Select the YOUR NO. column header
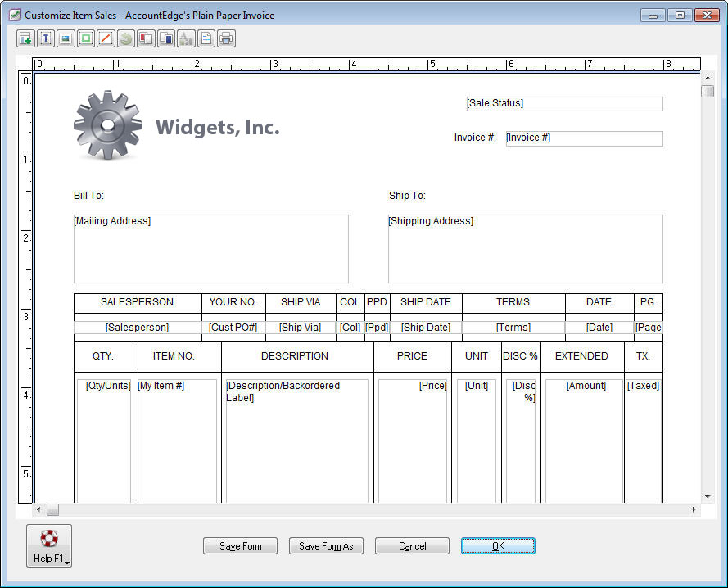The height and width of the screenshot is (588, 728). tap(233, 302)
